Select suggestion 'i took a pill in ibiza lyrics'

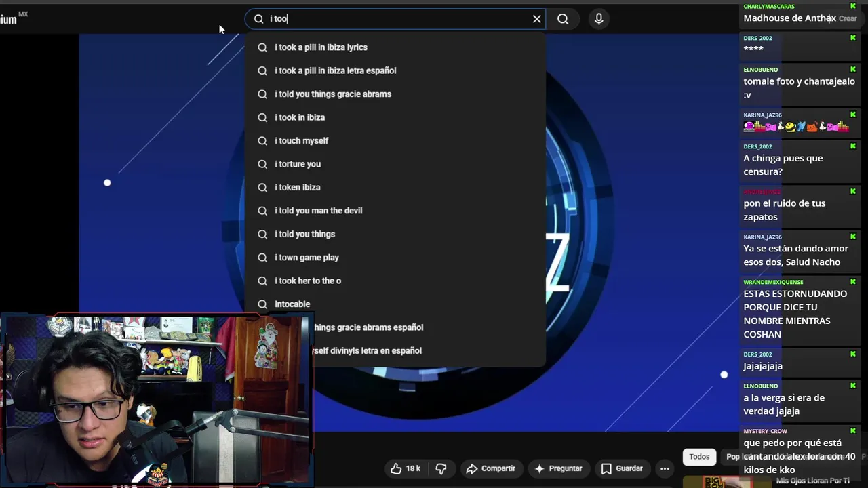[395, 47]
